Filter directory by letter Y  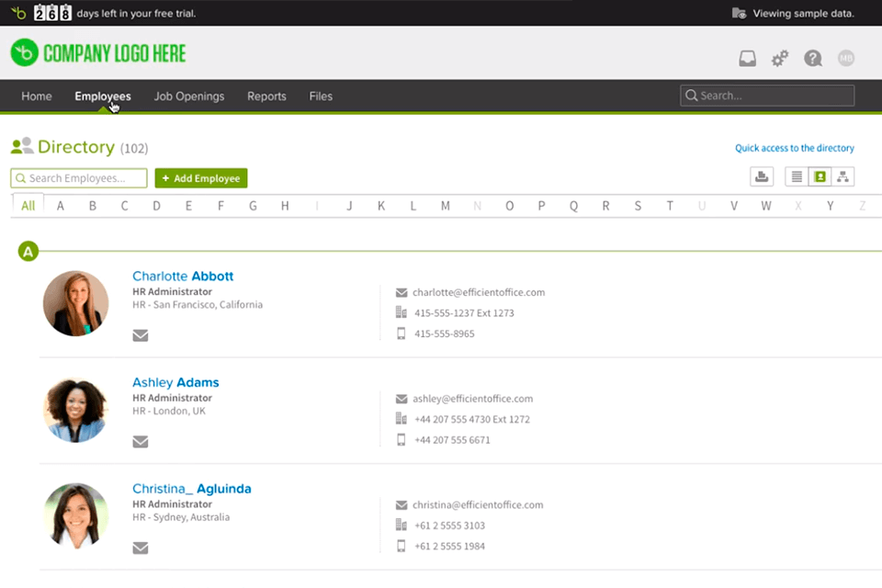(831, 206)
